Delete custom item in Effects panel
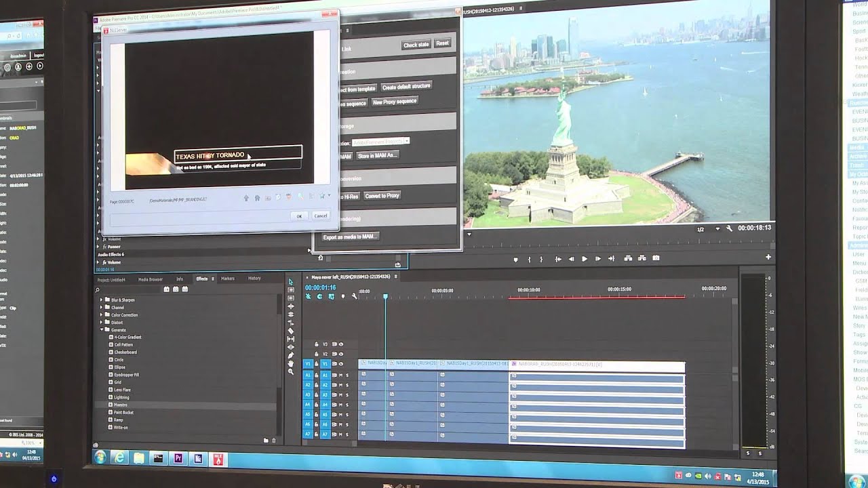Image resolution: width=868 pixels, height=488 pixels. pyautogui.click(x=274, y=441)
